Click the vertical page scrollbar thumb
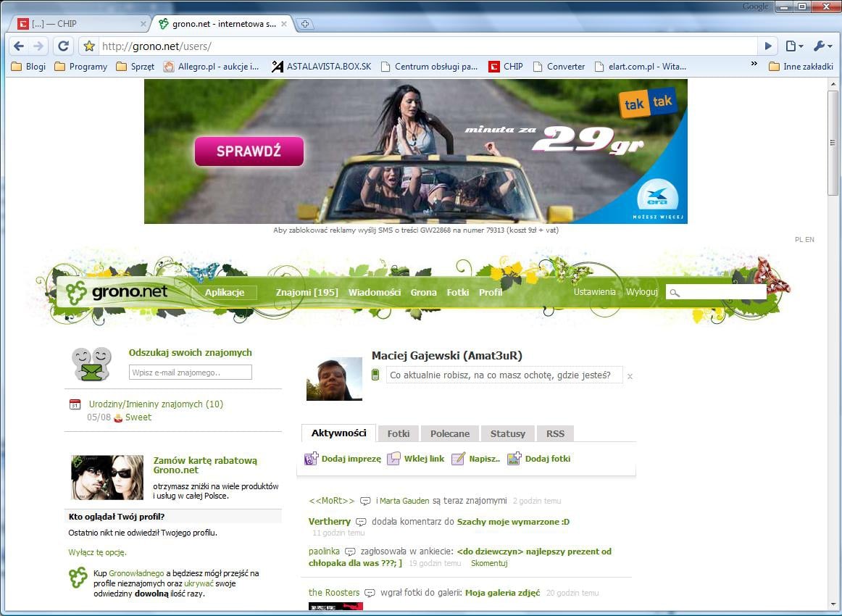 click(x=833, y=141)
